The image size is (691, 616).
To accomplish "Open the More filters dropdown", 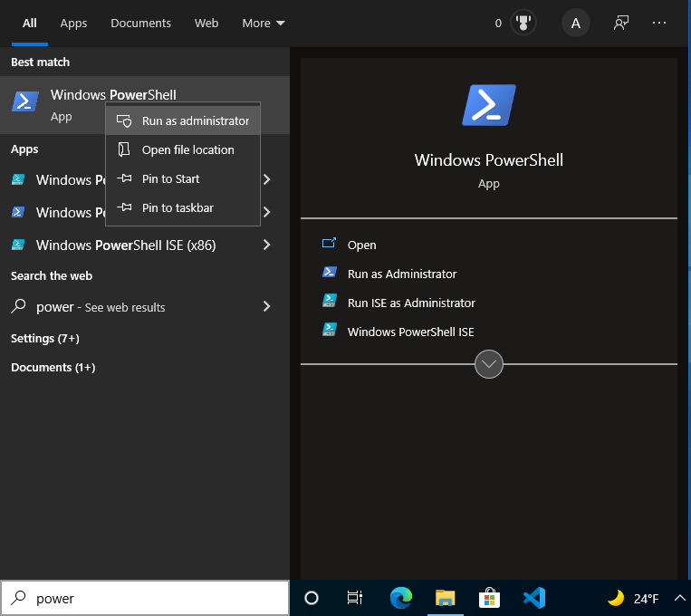I will [x=264, y=23].
